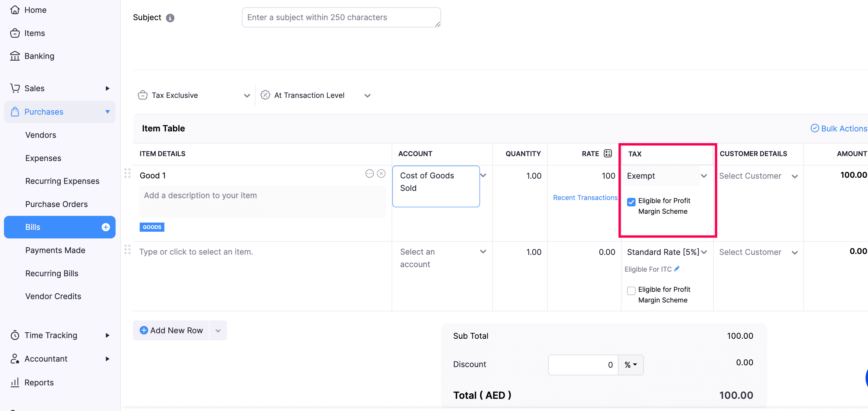Open Payments Made
This screenshot has height=411, width=868.
click(x=55, y=250)
